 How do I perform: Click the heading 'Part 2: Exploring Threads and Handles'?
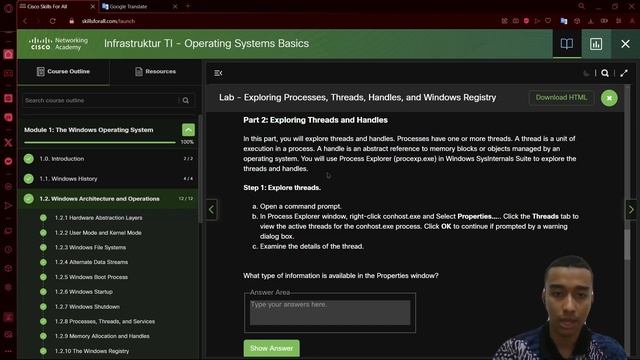[316, 120]
